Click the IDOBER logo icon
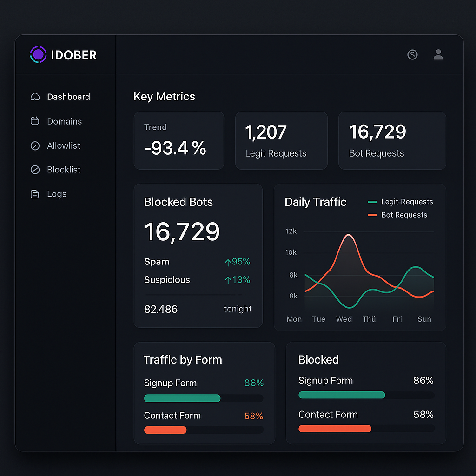Screen dimensions: 476x476 pyautogui.click(x=38, y=55)
